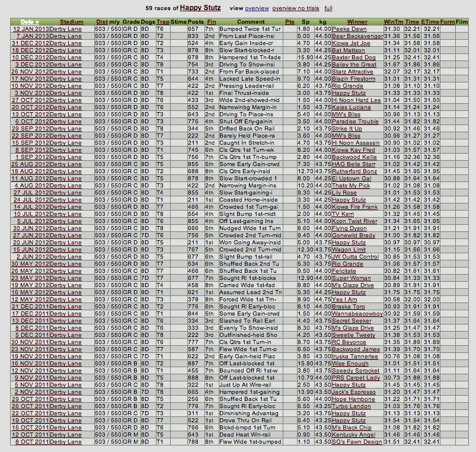Screen dimensions: 476x452
Task: Sort by the Fin column header
Action: [212, 22]
